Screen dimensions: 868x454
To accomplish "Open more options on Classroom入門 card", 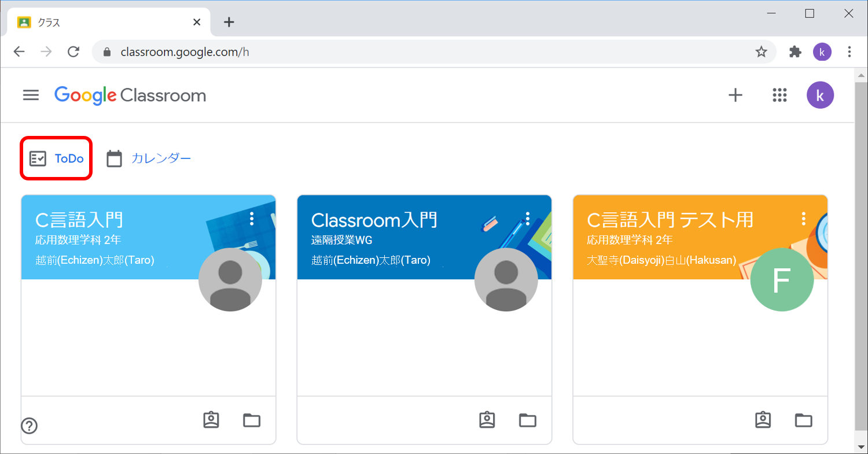I will click(528, 219).
